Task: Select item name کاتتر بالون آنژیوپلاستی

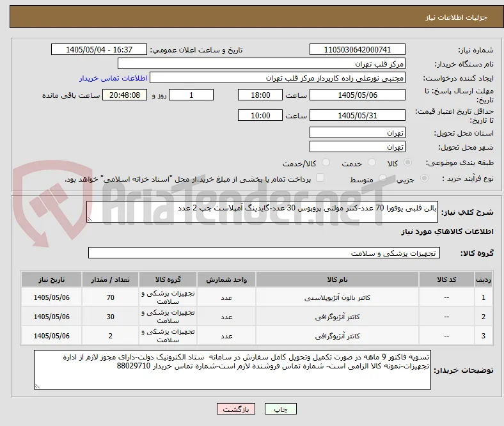Action: pos(337,297)
